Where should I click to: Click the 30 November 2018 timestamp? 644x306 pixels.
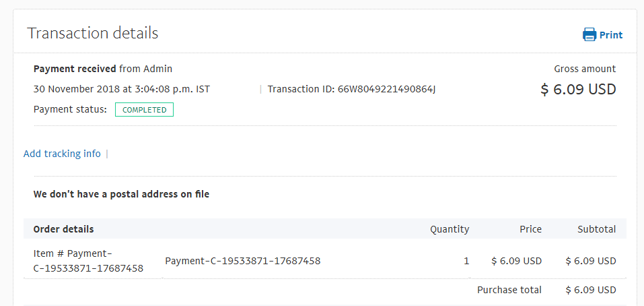pos(122,89)
